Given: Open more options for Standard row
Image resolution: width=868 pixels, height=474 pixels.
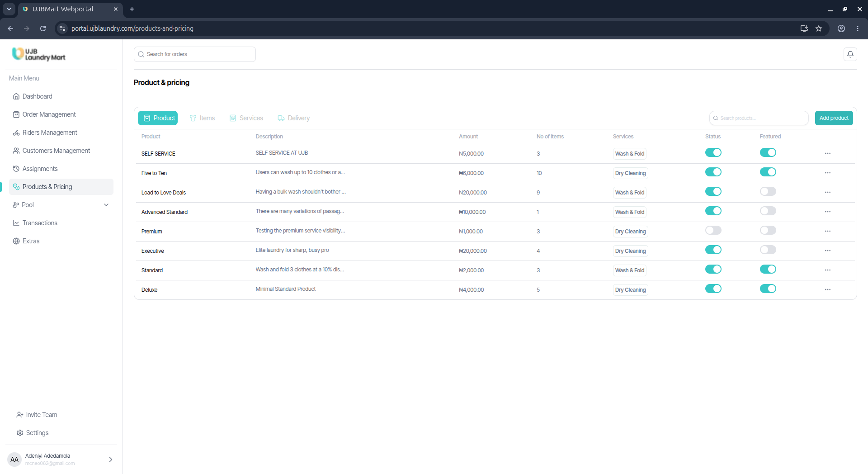Looking at the screenshot, I should tap(827, 270).
